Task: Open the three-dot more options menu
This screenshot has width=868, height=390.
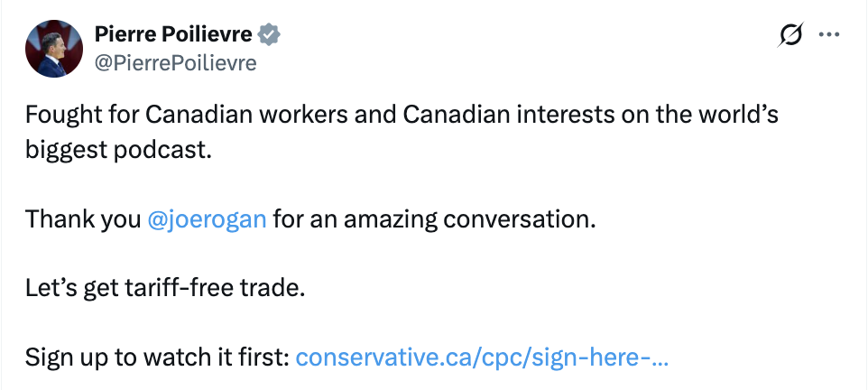Action: pos(828,35)
